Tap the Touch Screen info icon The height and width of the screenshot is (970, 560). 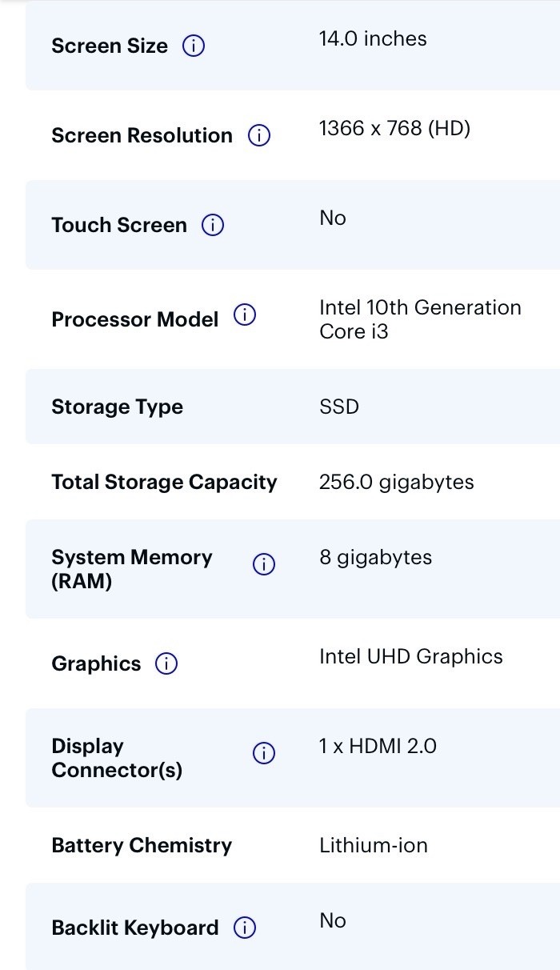(213, 226)
